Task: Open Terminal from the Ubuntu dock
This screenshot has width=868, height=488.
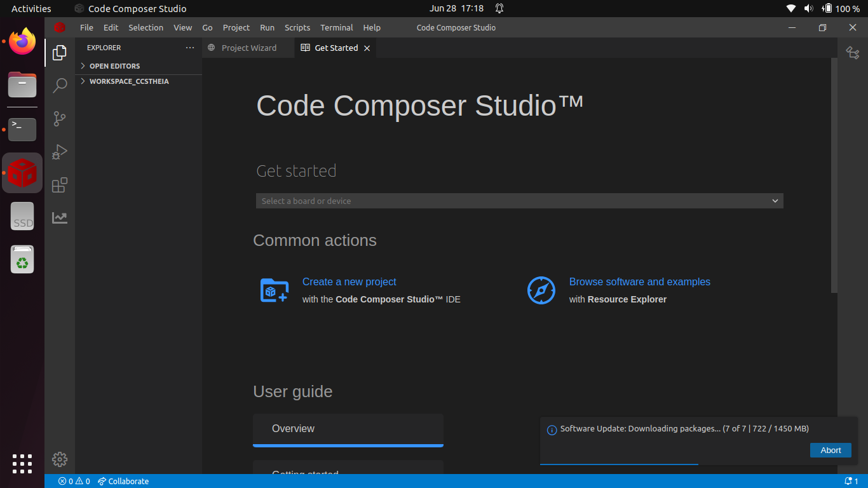Action: tap(22, 129)
